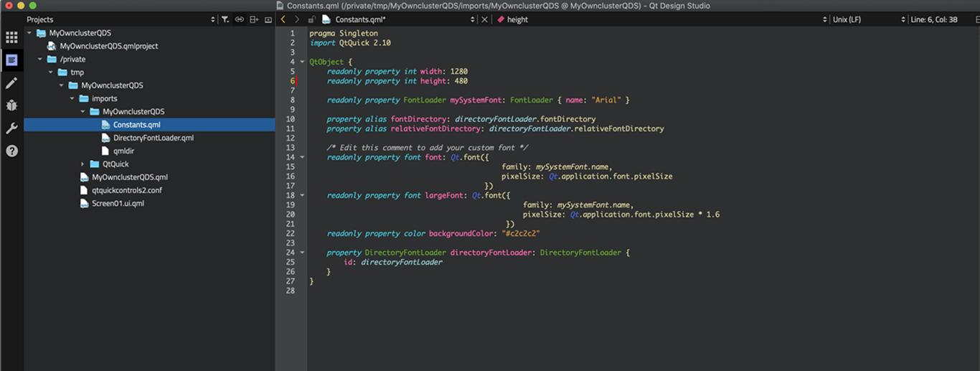Viewport: 980px width, 371px height.
Task: Click the split panel icon in Projects header
Action: point(254,19)
